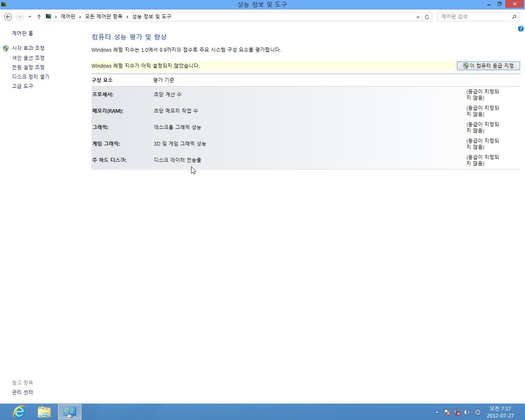Screen dimensions: 525x420
Task: Show hidden tray icons arrow
Action: point(437,412)
